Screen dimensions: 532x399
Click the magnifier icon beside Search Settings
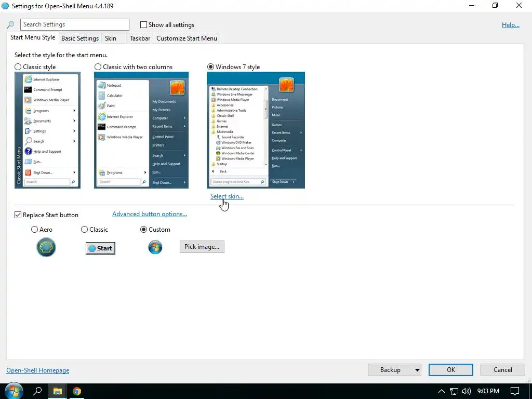coord(10,25)
